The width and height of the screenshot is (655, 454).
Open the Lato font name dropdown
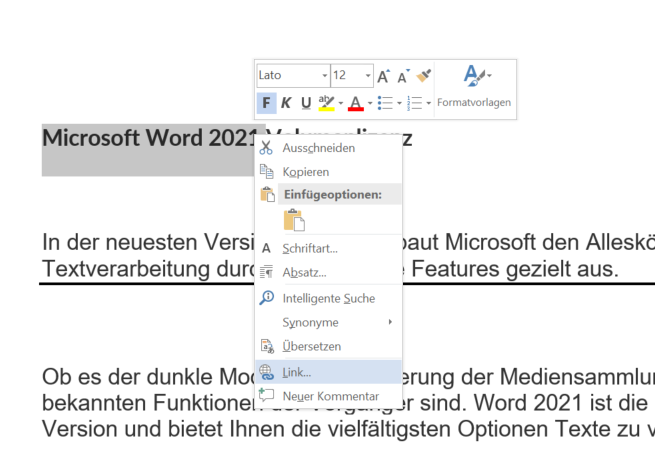click(325, 76)
